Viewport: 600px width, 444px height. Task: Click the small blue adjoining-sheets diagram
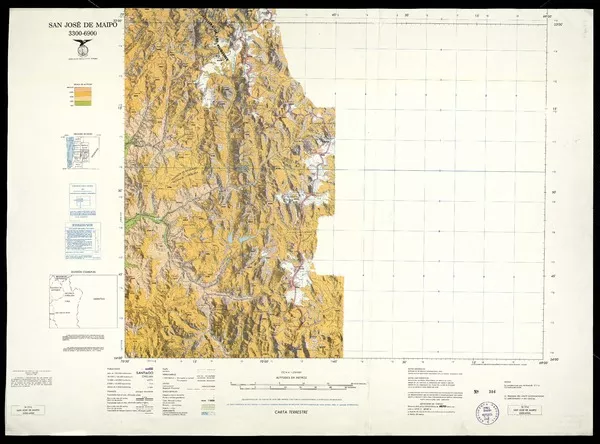[83, 201]
